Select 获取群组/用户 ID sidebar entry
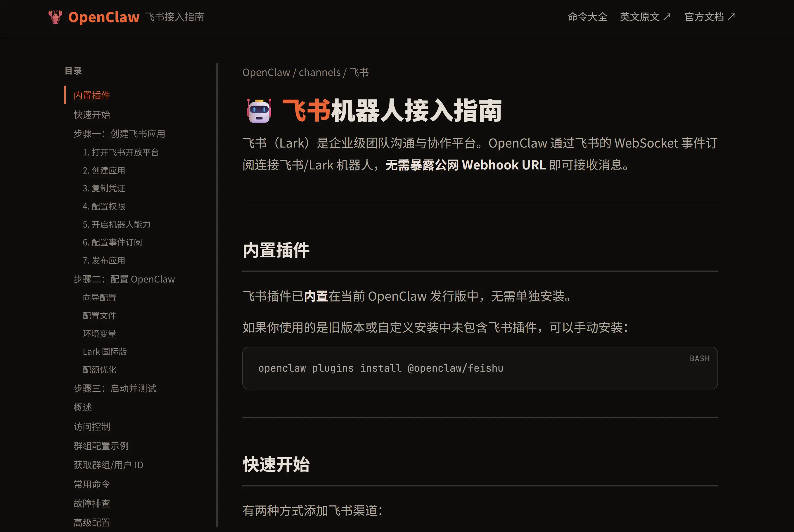 [108, 465]
